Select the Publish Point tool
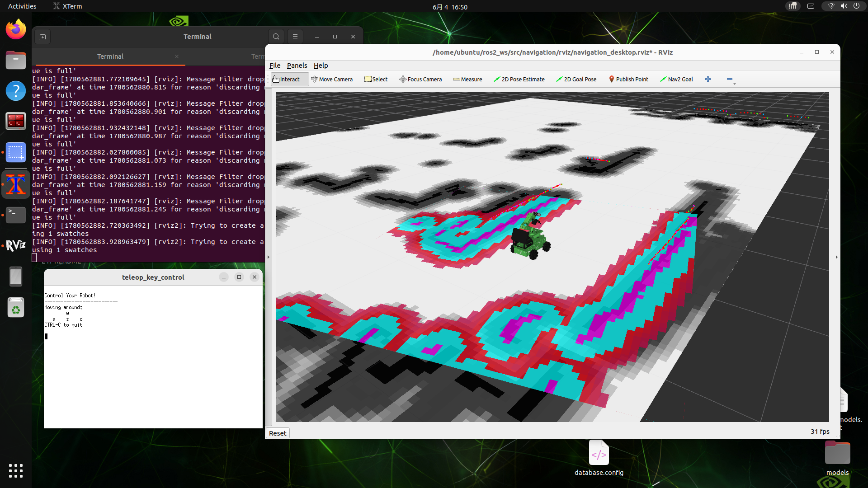This screenshot has width=868, height=488. (x=628, y=79)
